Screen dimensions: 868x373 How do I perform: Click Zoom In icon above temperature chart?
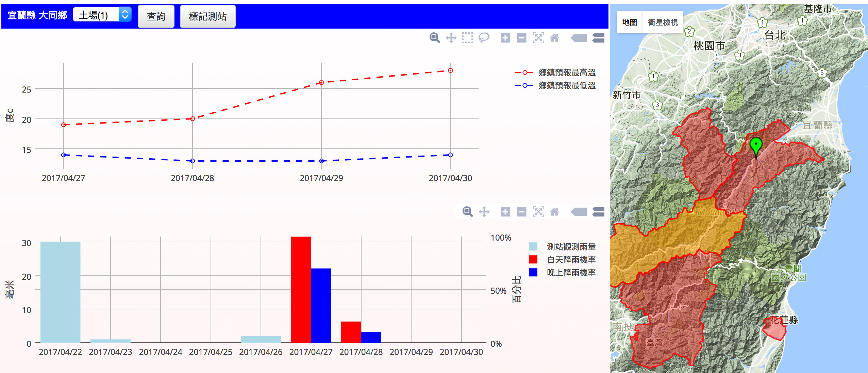(x=505, y=38)
